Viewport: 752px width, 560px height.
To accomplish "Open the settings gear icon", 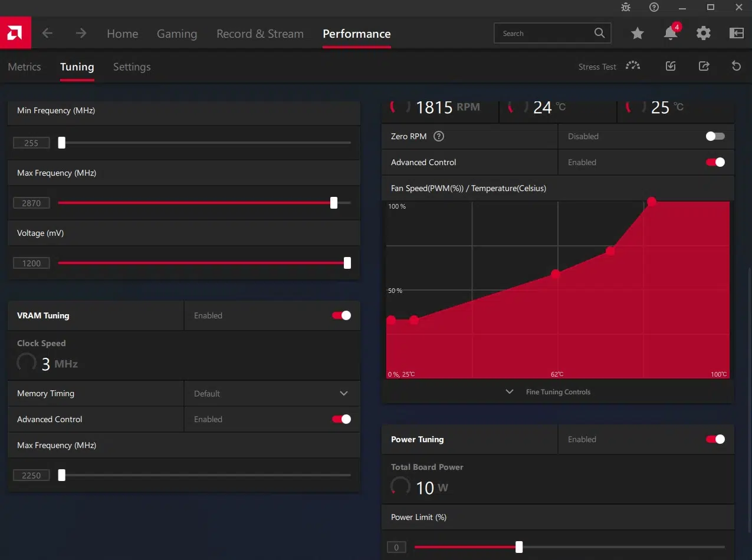I will pos(704,34).
